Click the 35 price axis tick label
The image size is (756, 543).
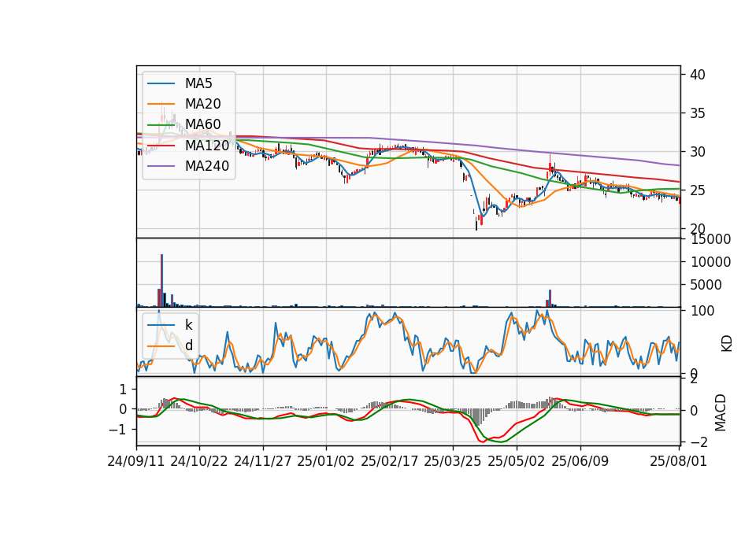[x=698, y=113]
